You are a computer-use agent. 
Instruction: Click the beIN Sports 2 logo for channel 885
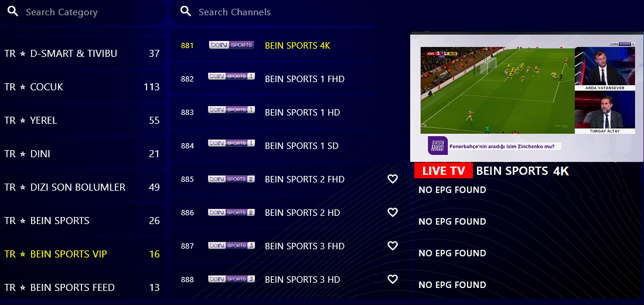pos(231,179)
